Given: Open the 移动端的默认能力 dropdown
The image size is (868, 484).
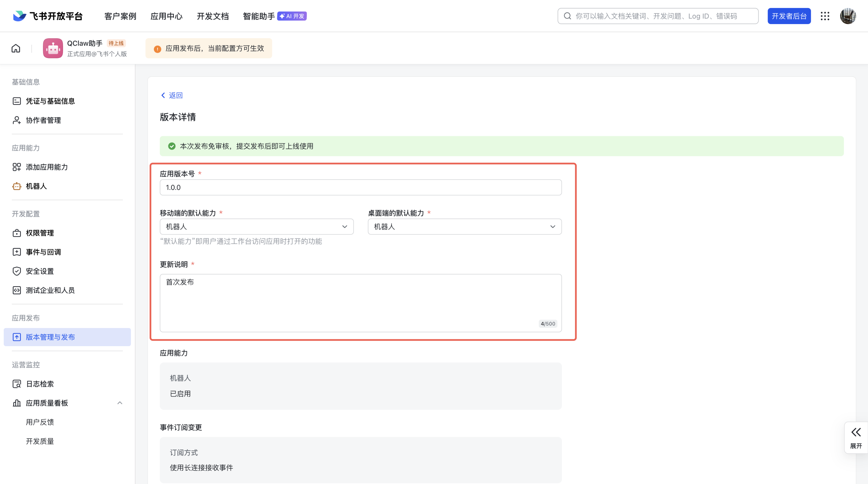Looking at the screenshot, I should (256, 227).
